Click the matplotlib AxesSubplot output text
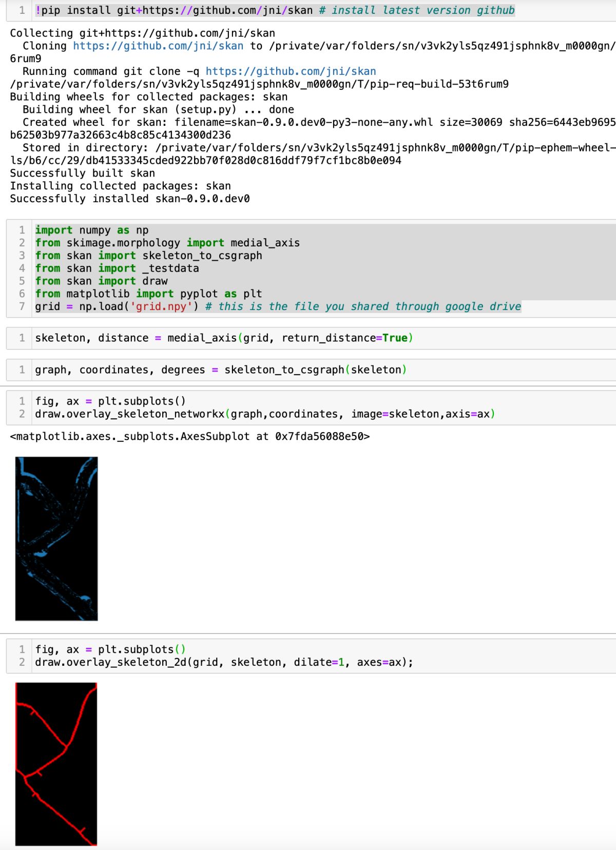 pos(190,436)
